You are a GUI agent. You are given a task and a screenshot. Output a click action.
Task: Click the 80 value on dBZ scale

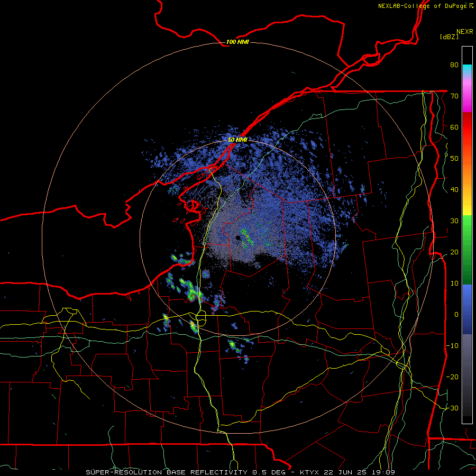454,65
